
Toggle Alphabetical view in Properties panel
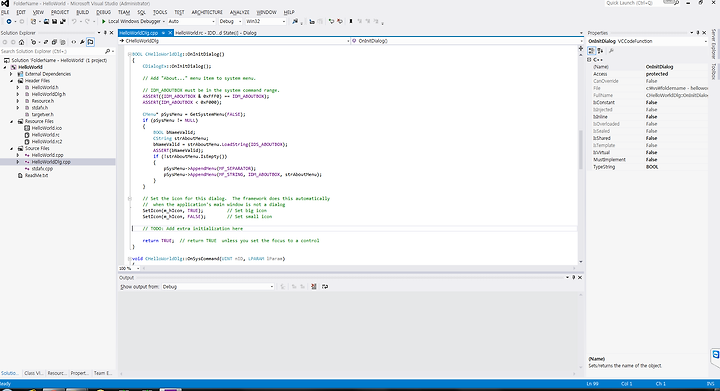point(600,51)
